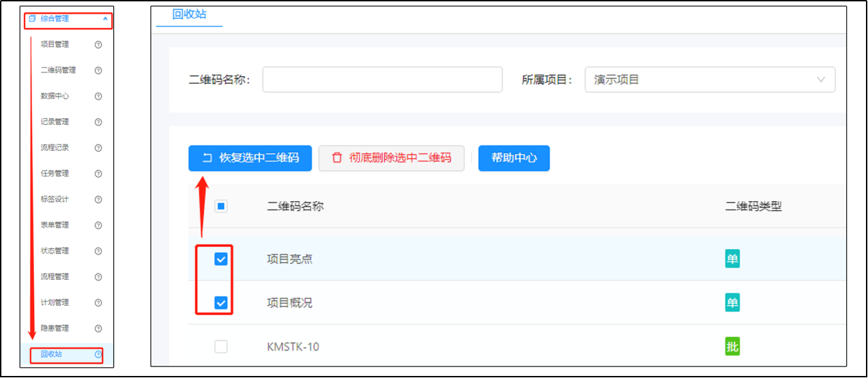Click help icon next to 回收站 menu
The image size is (868, 378).
(98, 354)
